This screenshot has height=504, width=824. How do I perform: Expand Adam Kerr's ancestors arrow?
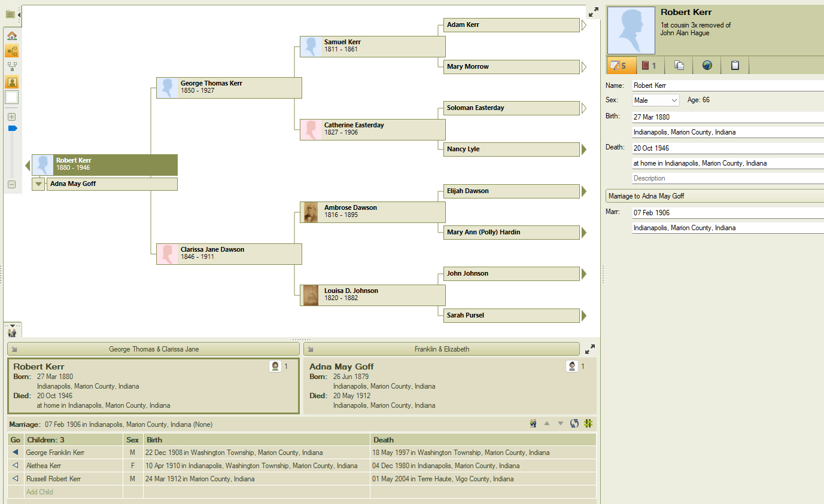pyautogui.click(x=584, y=25)
